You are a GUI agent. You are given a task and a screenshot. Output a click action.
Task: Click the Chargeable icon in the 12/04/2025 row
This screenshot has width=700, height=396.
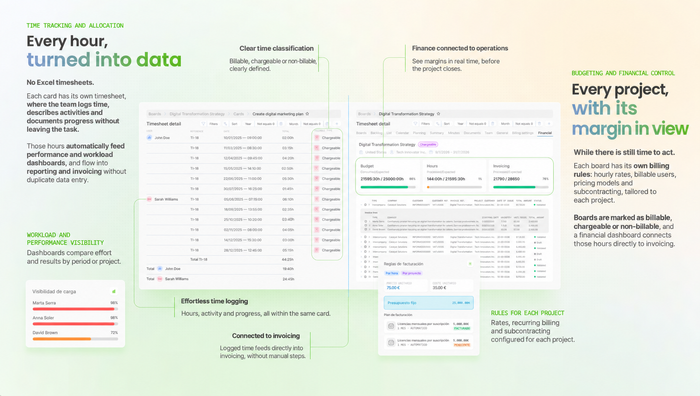[x=317, y=158]
